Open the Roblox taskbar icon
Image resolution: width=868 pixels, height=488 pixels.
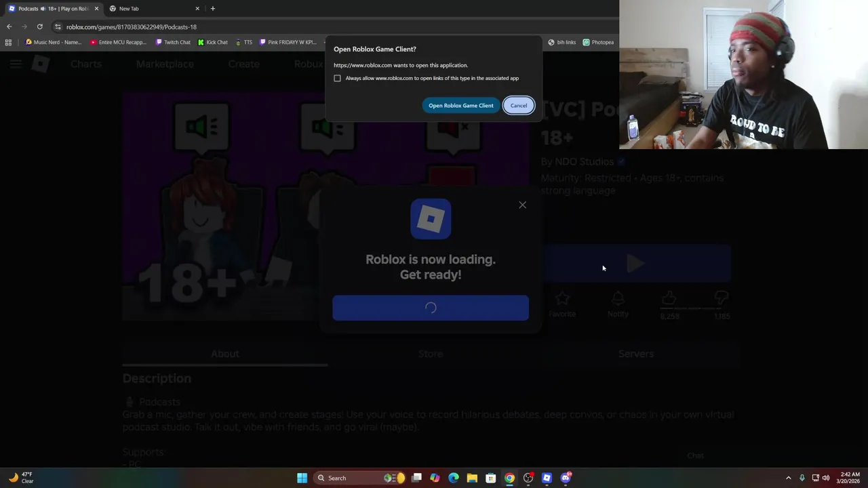click(547, 478)
